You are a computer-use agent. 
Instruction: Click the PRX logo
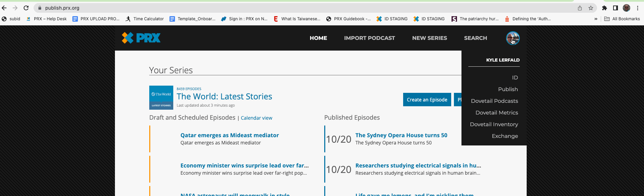[141, 38]
